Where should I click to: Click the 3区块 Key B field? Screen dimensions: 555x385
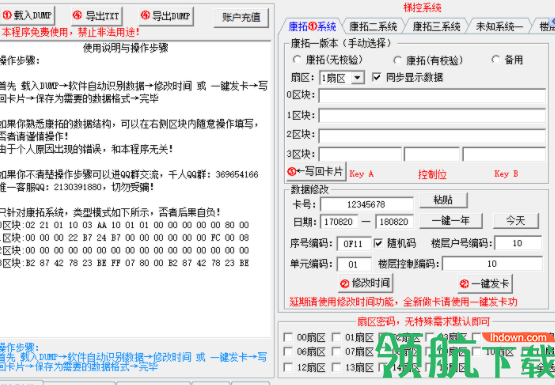(504, 154)
